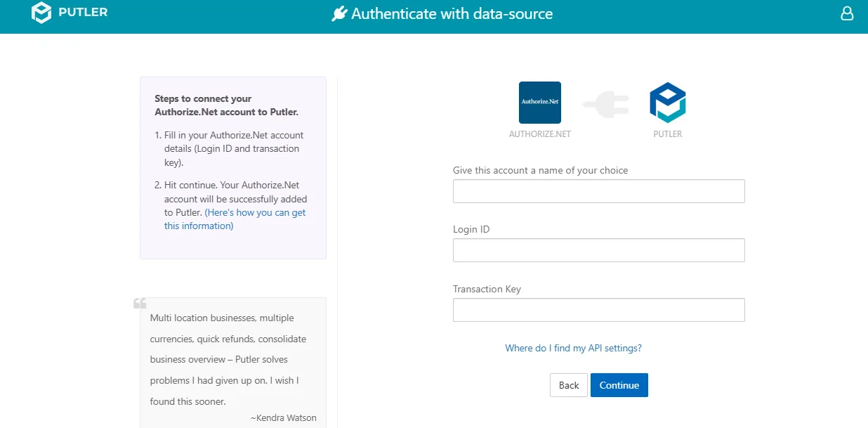Click into the Login ID field
Image resolution: width=868 pixels, height=428 pixels.
pos(598,250)
